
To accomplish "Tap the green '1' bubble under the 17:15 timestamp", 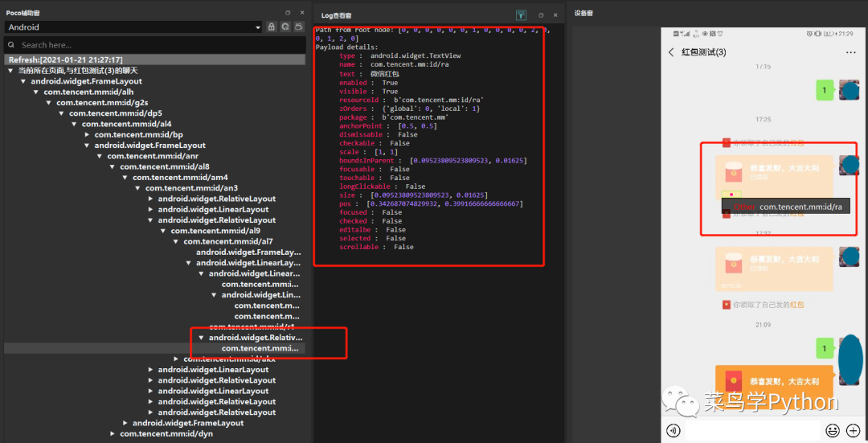I will 825,90.
